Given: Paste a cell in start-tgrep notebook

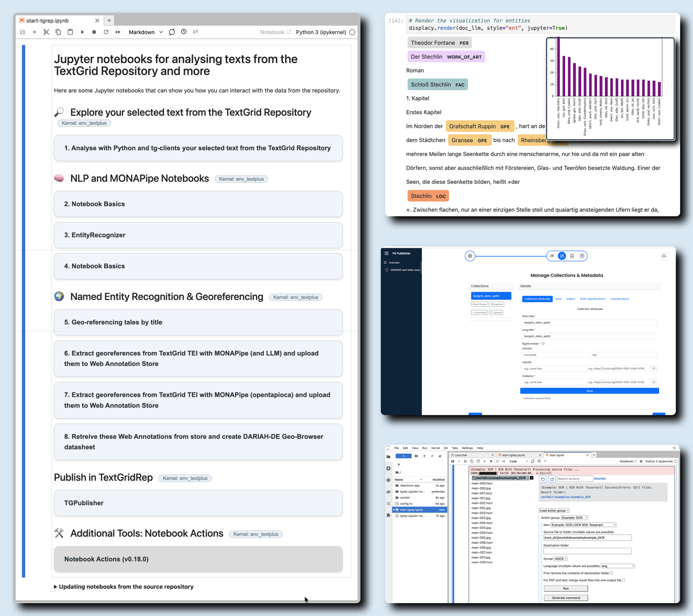Looking at the screenshot, I should [x=70, y=32].
